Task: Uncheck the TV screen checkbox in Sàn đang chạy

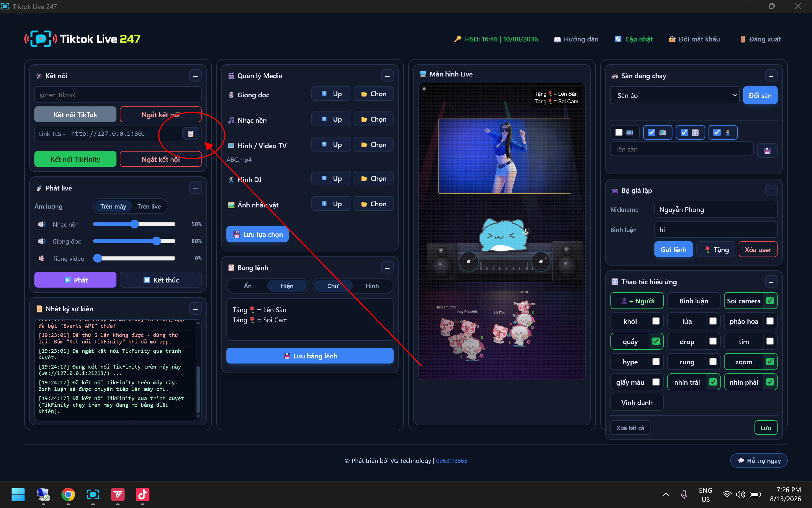Action: click(651, 132)
